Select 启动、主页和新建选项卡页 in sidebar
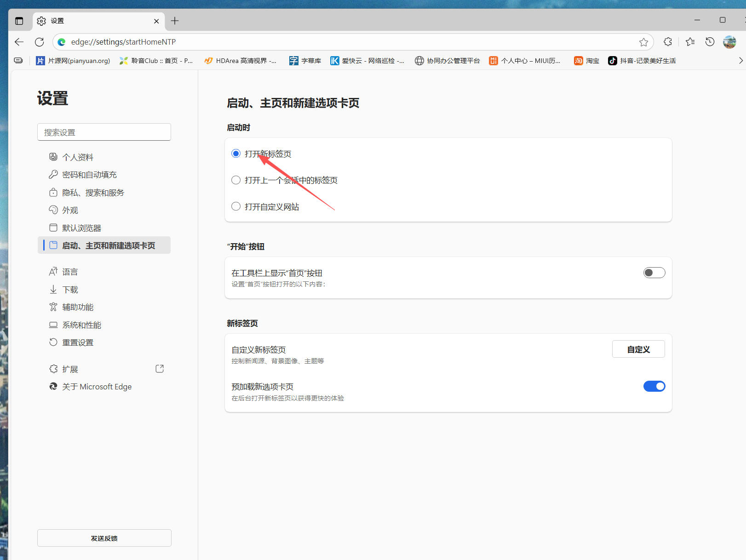This screenshot has height=560, width=746. pyautogui.click(x=104, y=246)
